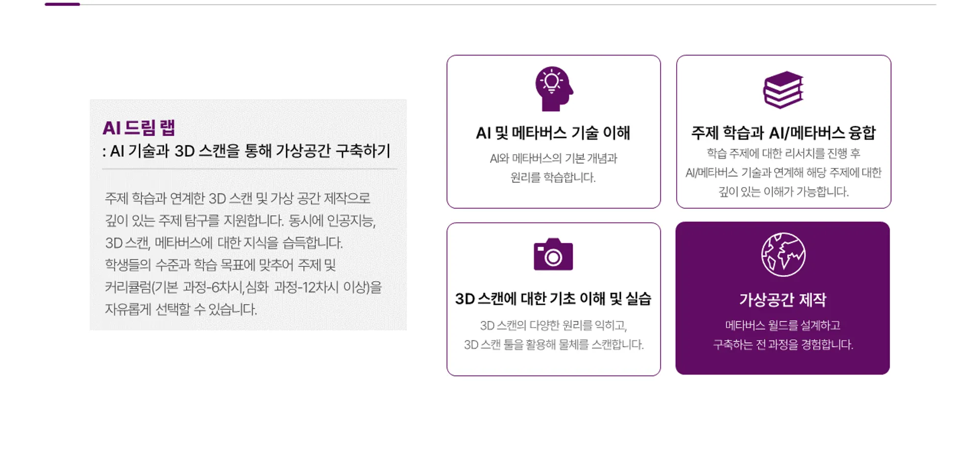Viewport: 980px width, 454px height.
Task: Click the paragraph starting '주제 학습과 연계한 3D 스캔'
Action: [238, 198]
